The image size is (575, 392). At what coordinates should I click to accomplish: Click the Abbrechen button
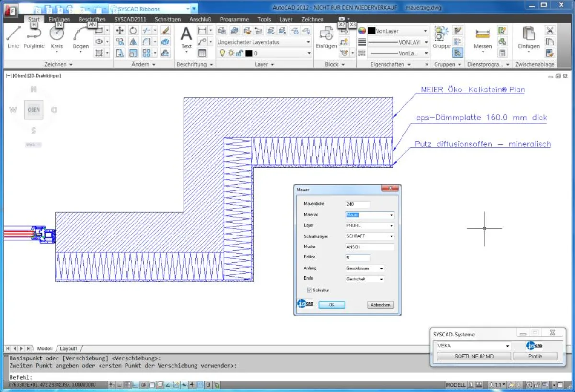pyautogui.click(x=380, y=305)
